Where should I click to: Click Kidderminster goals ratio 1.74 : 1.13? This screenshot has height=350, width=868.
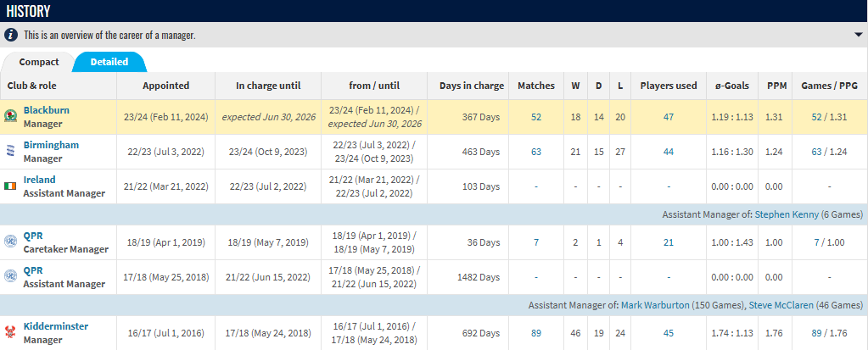732,333
